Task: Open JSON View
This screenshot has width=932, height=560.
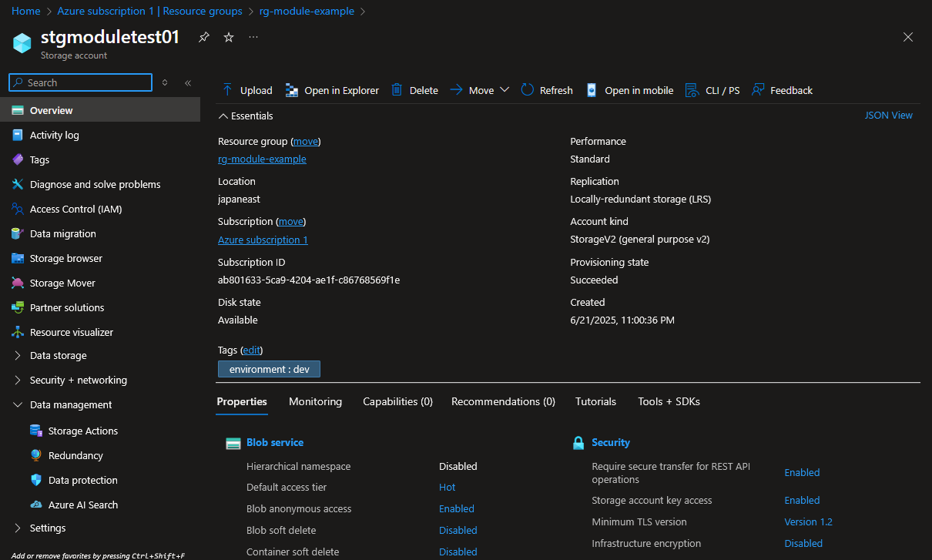Action: [889, 115]
